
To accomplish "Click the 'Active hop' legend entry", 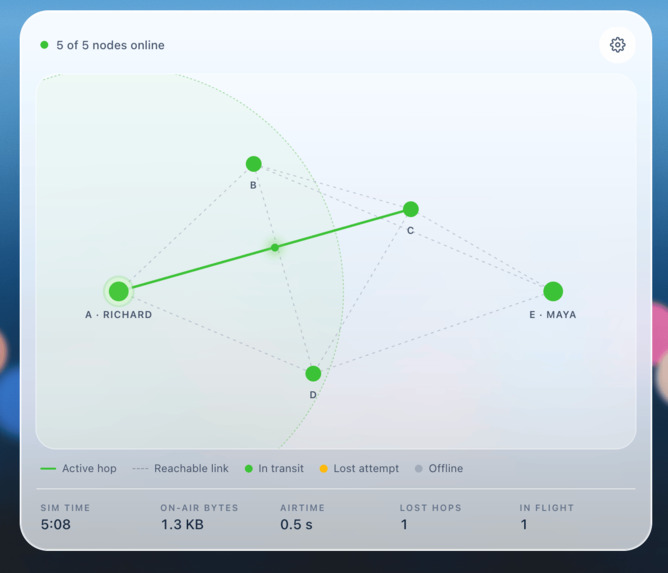I will (78, 469).
